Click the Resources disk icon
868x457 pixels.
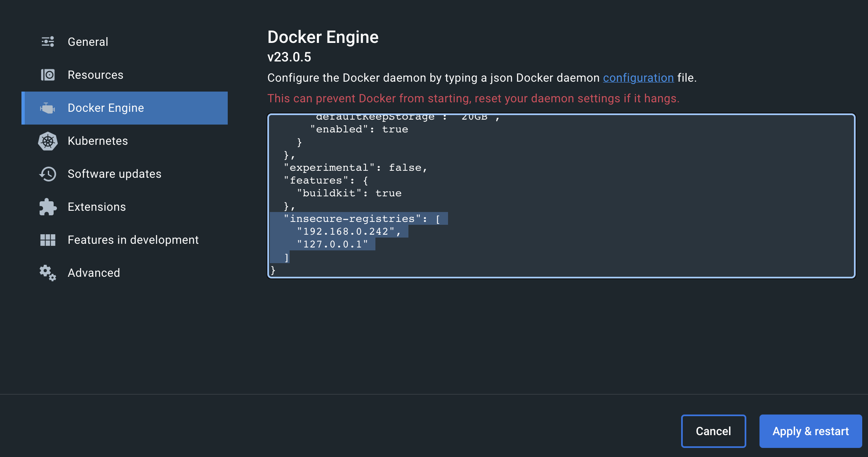click(48, 75)
